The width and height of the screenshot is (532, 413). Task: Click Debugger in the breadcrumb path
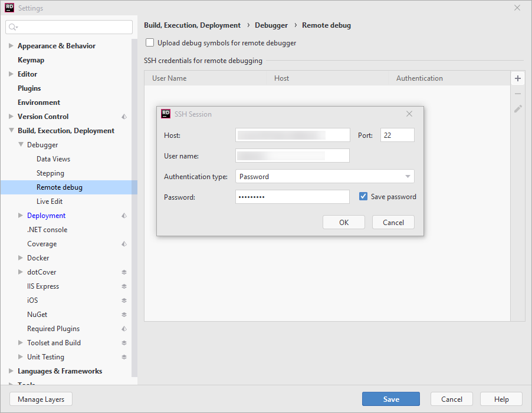tap(271, 25)
